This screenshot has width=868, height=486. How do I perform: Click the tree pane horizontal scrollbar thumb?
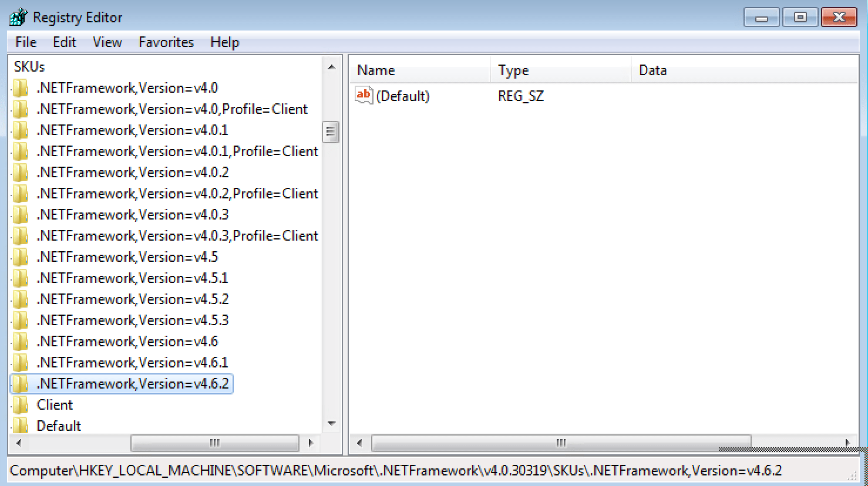tap(214, 443)
